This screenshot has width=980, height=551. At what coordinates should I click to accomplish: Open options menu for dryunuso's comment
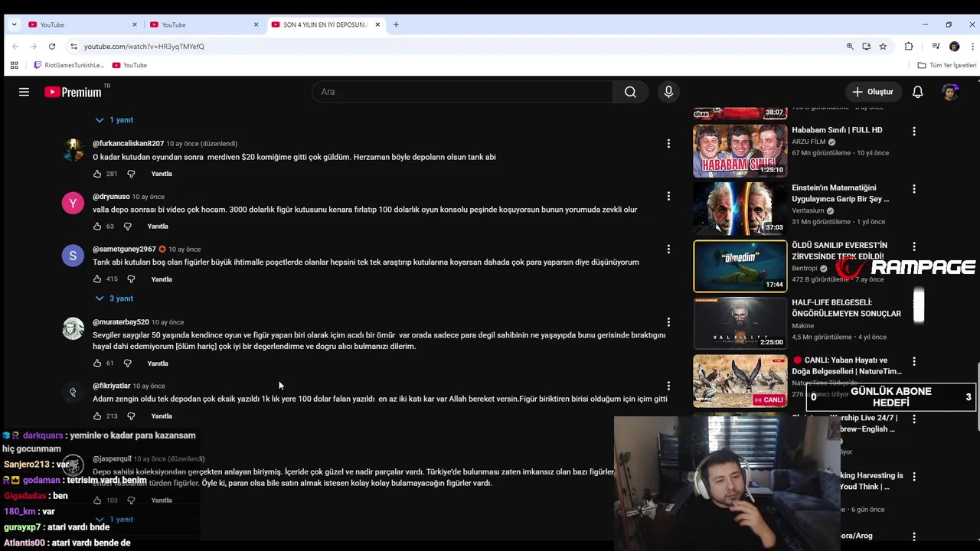click(668, 196)
